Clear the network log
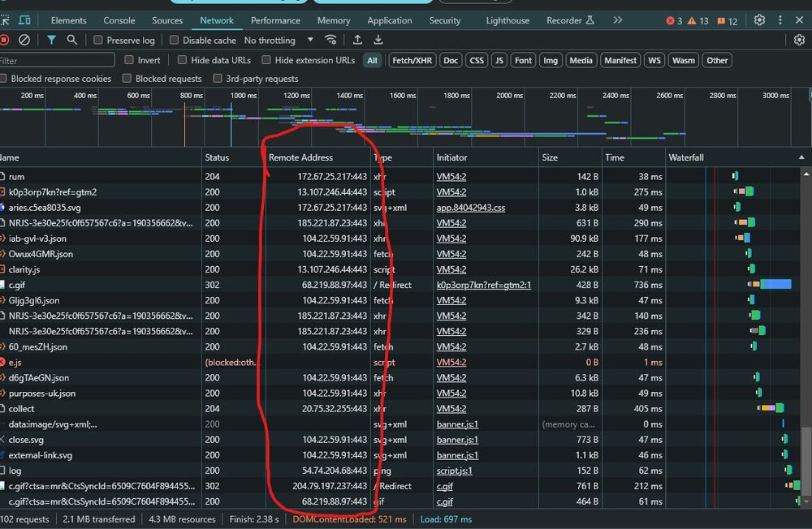This screenshot has height=529, width=812. click(x=24, y=40)
